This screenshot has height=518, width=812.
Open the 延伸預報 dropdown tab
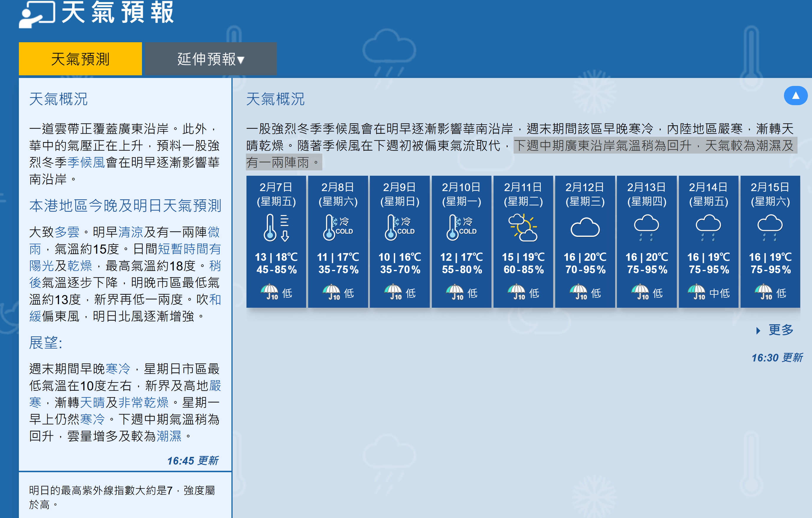point(211,59)
